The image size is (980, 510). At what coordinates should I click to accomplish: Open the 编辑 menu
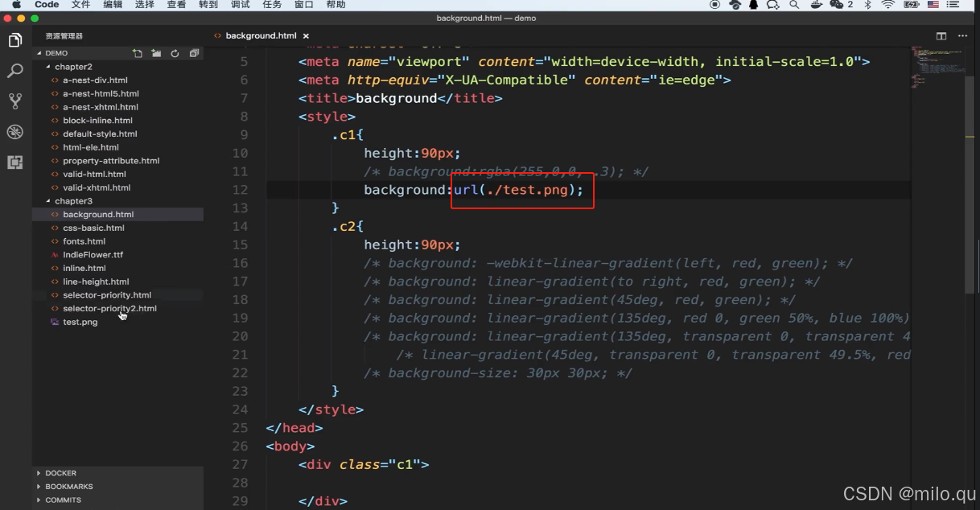[x=113, y=5]
